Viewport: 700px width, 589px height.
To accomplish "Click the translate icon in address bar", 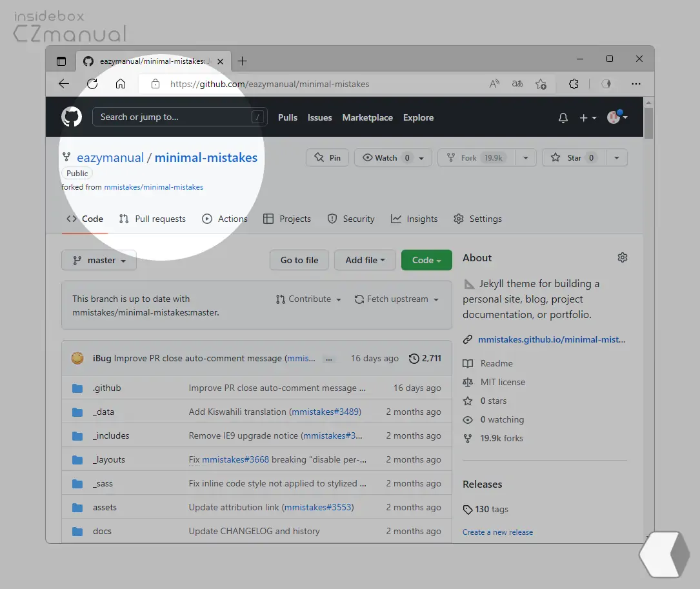I will [x=517, y=84].
